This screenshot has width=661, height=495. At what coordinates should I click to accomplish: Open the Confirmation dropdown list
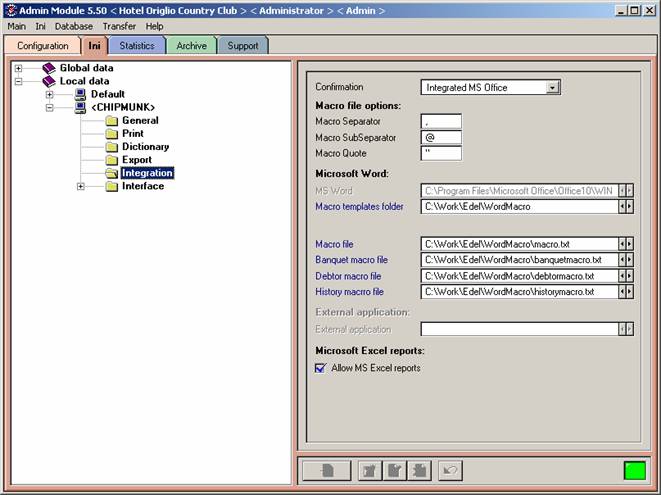[552, 88]
